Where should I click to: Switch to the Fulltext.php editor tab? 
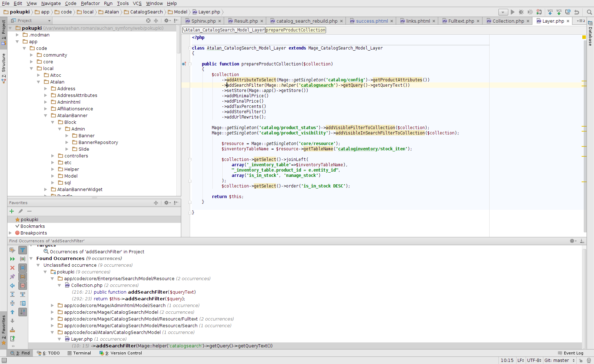click(x=461, y=21)
